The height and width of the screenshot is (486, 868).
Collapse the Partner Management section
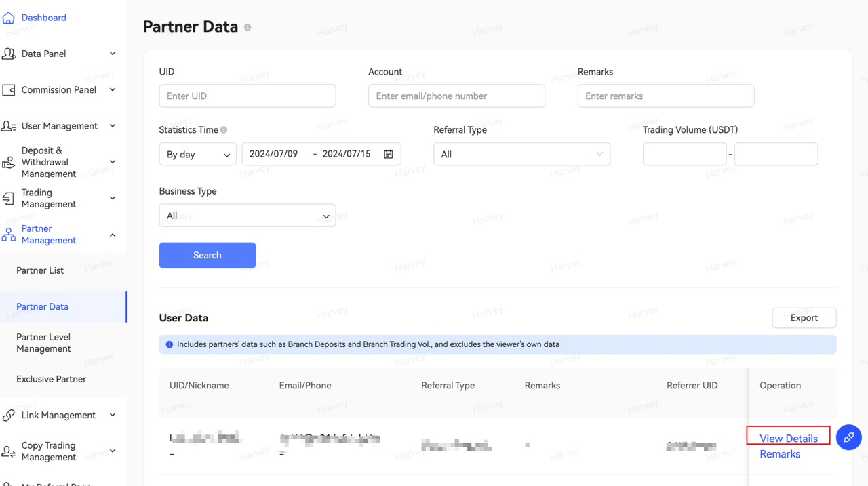pos(113,235)
